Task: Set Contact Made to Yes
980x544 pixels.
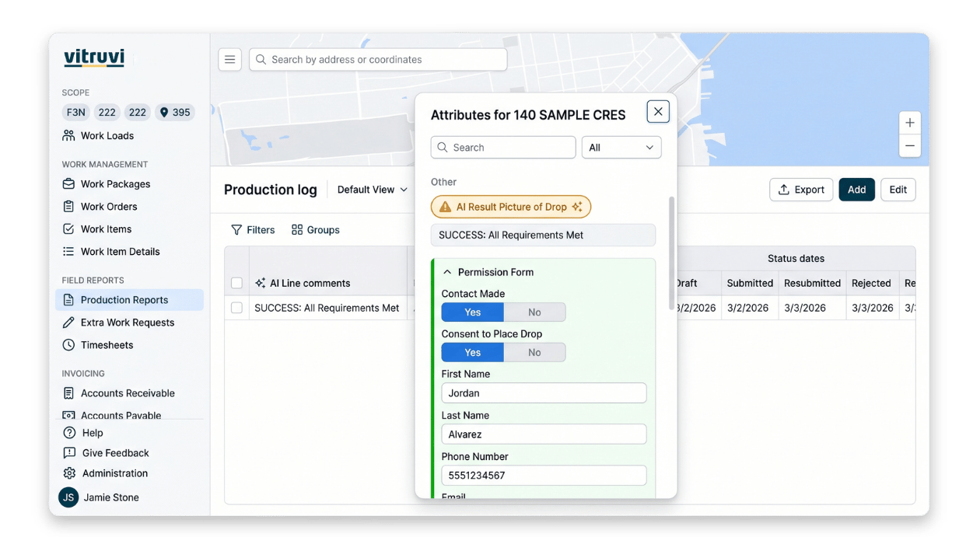Action: tap(473, 312)
